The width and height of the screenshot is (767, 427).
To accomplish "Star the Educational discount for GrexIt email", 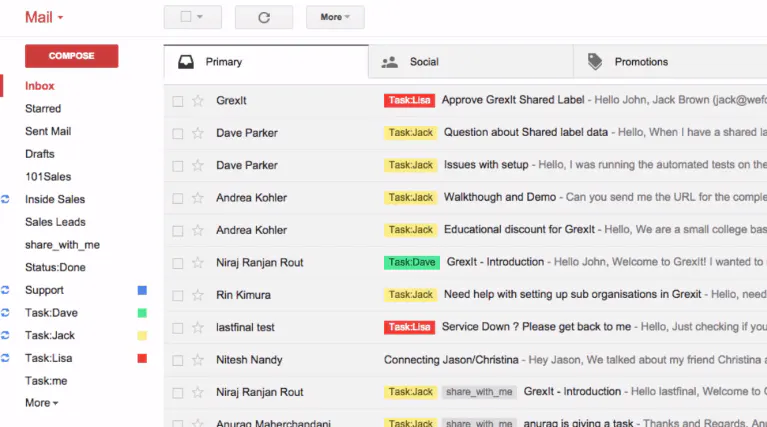I will (x=198, y=230).
